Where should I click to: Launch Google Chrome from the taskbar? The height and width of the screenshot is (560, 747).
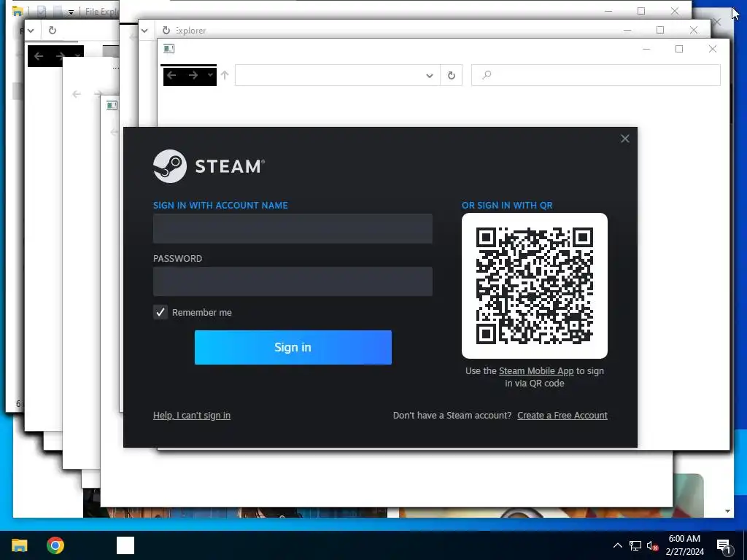click(55, 545)
